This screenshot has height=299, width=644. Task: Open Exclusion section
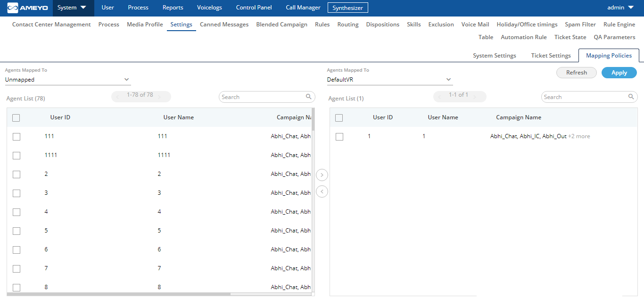[x=441, y=25]
